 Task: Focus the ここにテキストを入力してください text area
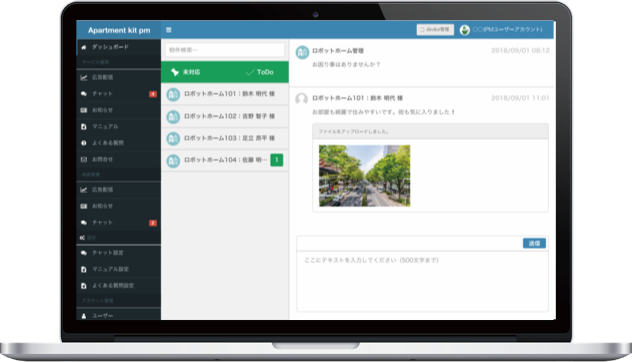(422, 281)
